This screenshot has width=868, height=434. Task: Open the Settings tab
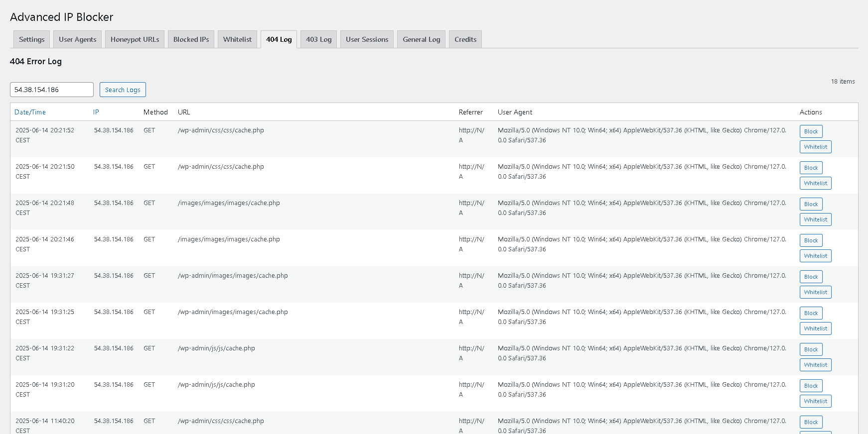point(32,39)
